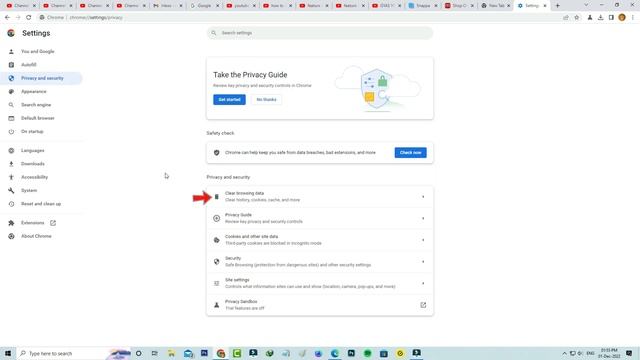Open File Explorer from the taskbar
Screen dimensions: 640x360
click(171, 353)
